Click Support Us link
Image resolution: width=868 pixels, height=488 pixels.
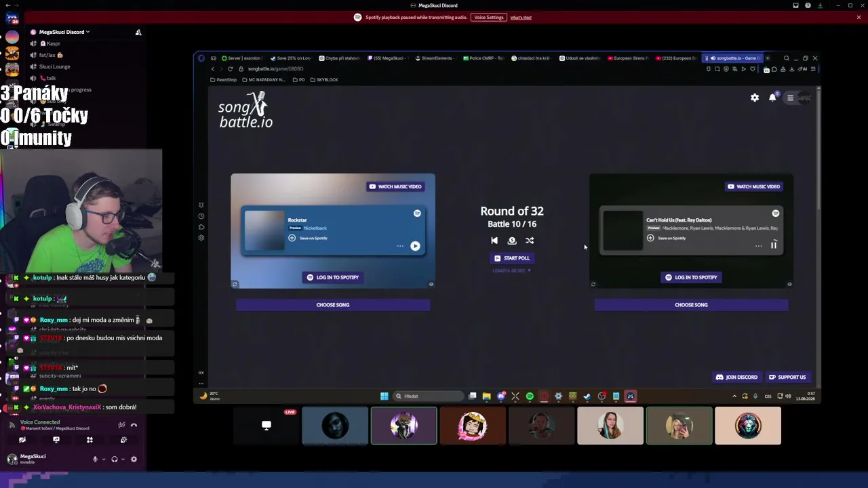[787, 378]
